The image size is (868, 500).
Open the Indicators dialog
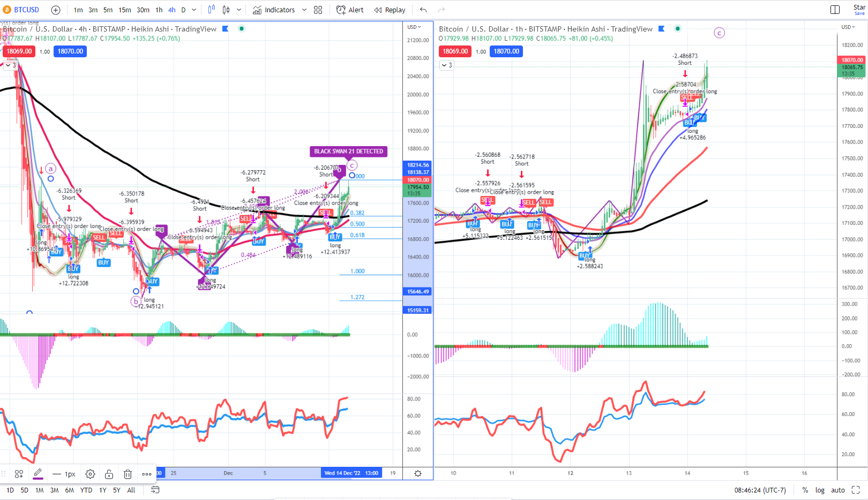click(x=274, y=10)
